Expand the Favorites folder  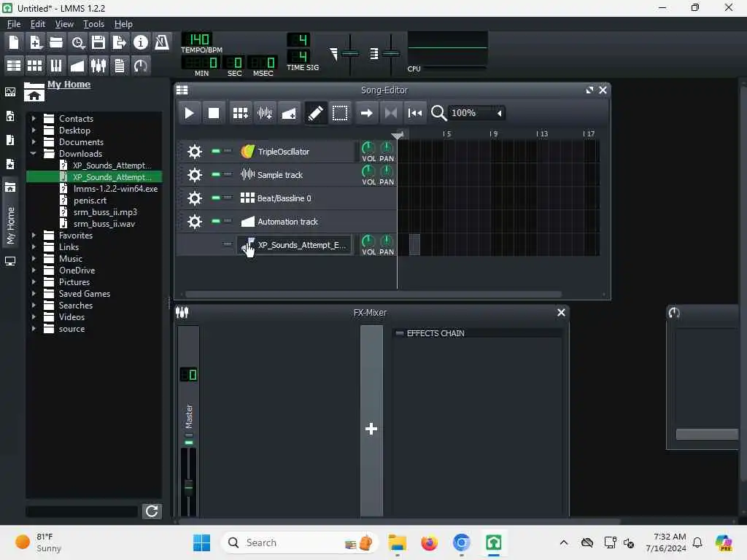click(x=34, y=236)
